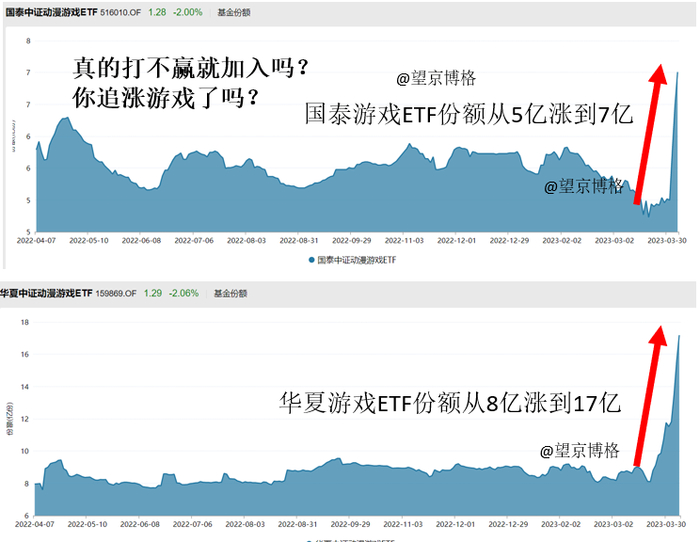Click y-axis value 10 on 华夏 chart

(25, 451)
